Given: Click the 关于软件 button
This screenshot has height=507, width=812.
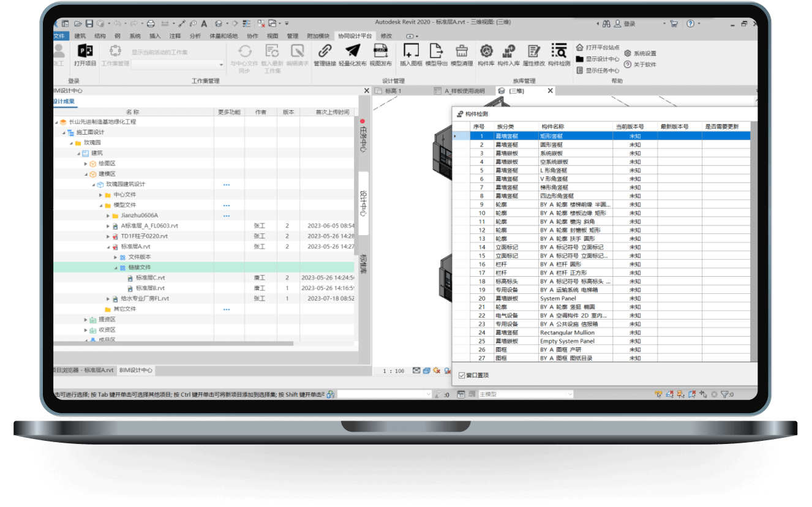Looking at the screenshot, I should [x=640, y=64].
